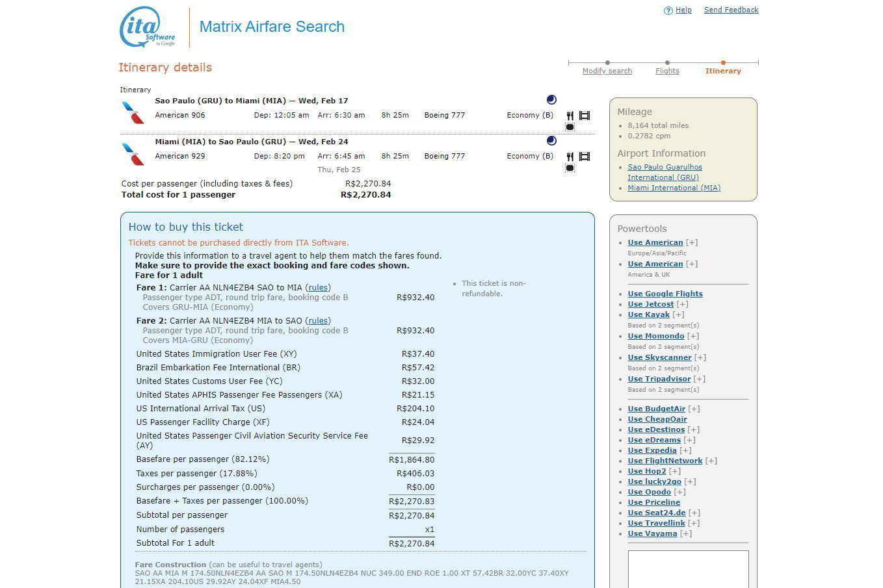The width and height of the screenshot is (883, 588).
Task: Click American Airlines logo for flight 906
Action: click(133, 112)
